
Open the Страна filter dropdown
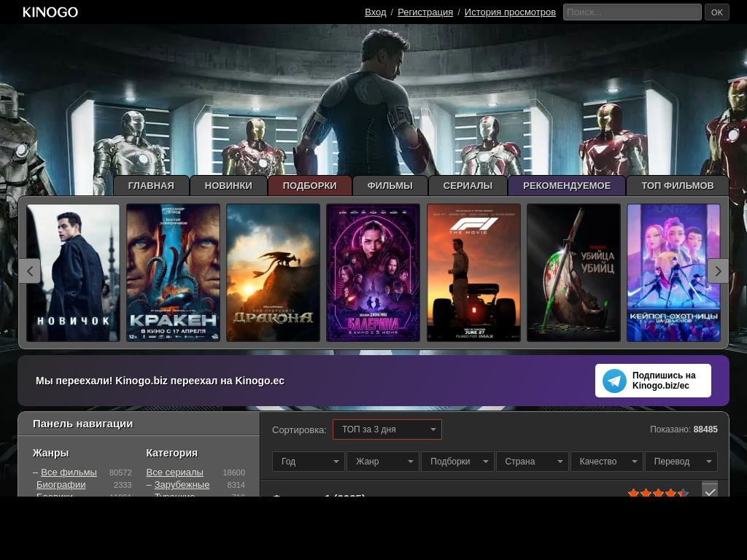pos(532,462)
